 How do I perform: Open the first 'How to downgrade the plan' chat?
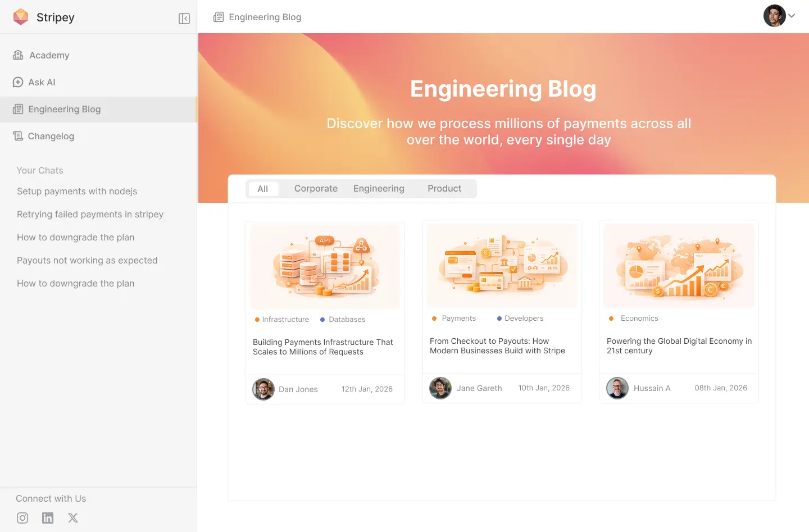click(x=75, y=237)
